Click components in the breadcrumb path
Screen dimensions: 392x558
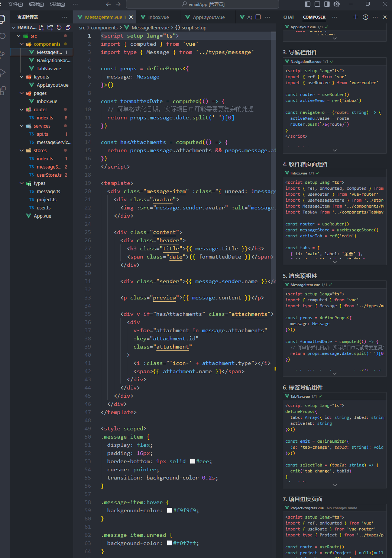tap(104, 28)
